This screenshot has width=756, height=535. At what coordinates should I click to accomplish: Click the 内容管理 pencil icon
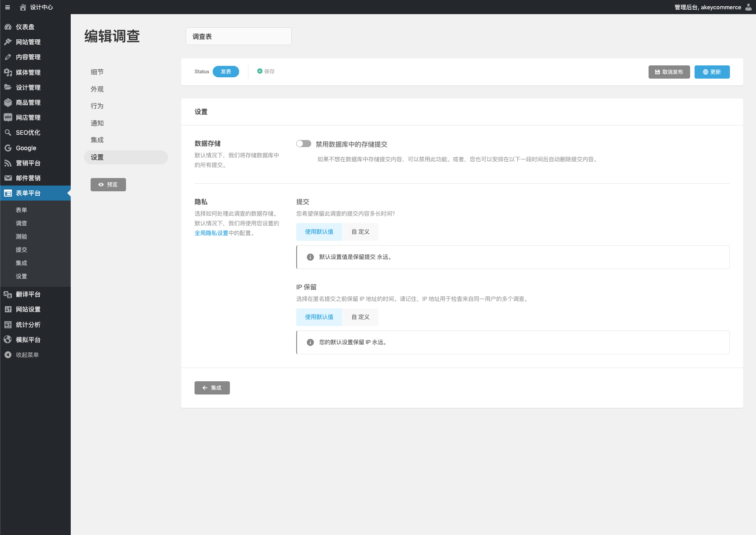click(8, 57)
